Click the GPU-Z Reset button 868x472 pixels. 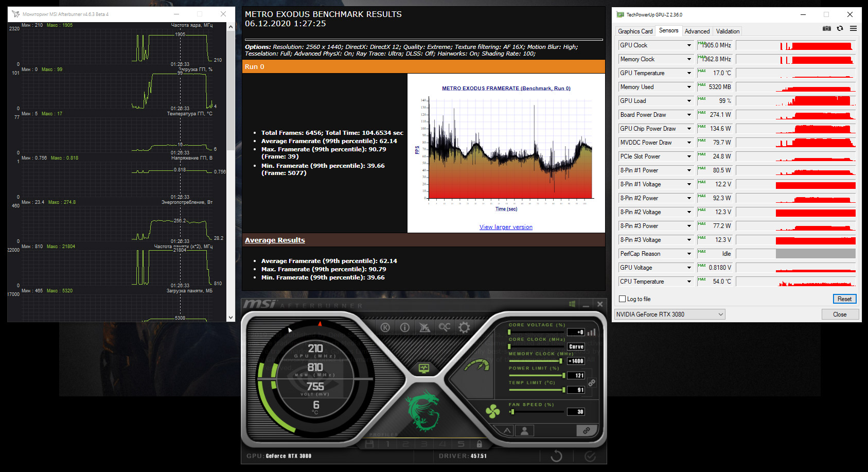(844, 299)
